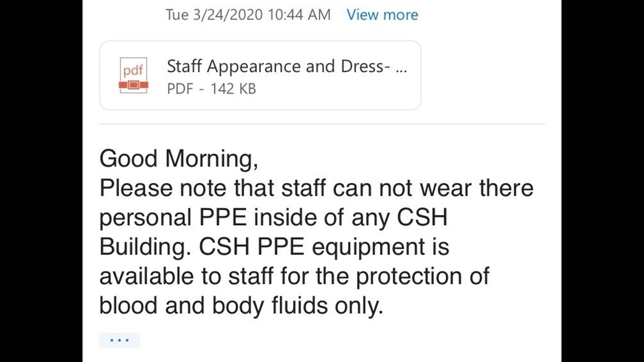The height and width of the screenshot is (362, 644).
Task: Expand the collapsed message with three-dot button
Action: coord(120,340)
